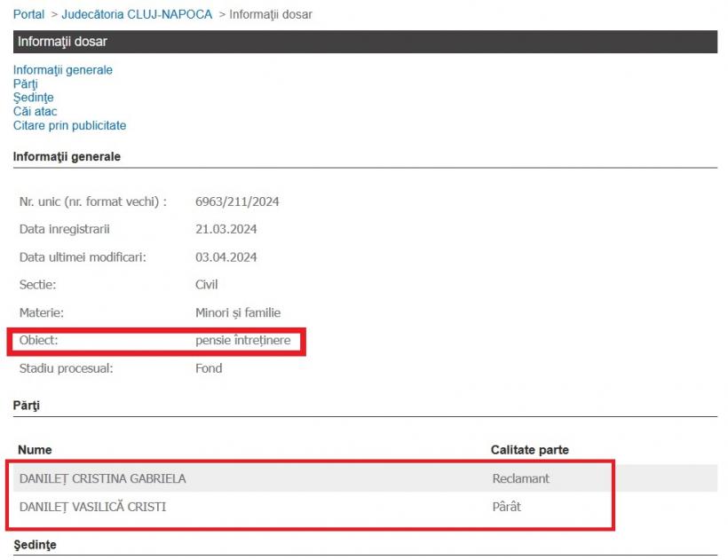Jump to Informații generale via top navigation link
The height and width of the screenshot is (560, 728).
62,70
